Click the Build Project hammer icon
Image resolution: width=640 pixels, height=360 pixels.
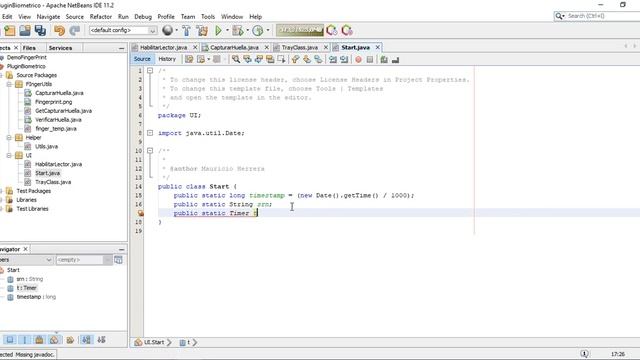pos(187,31)
